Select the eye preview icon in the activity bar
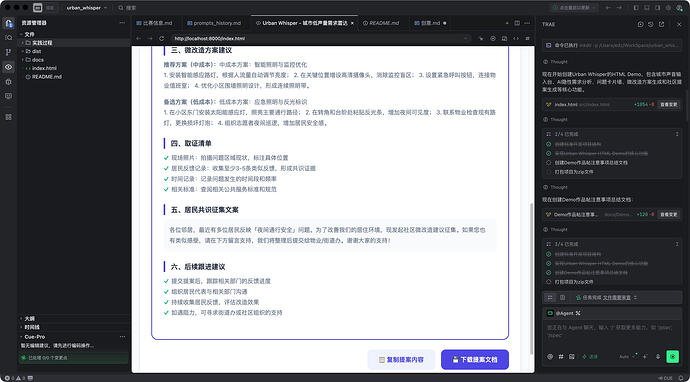690x382 pixels. coord(8,67)
